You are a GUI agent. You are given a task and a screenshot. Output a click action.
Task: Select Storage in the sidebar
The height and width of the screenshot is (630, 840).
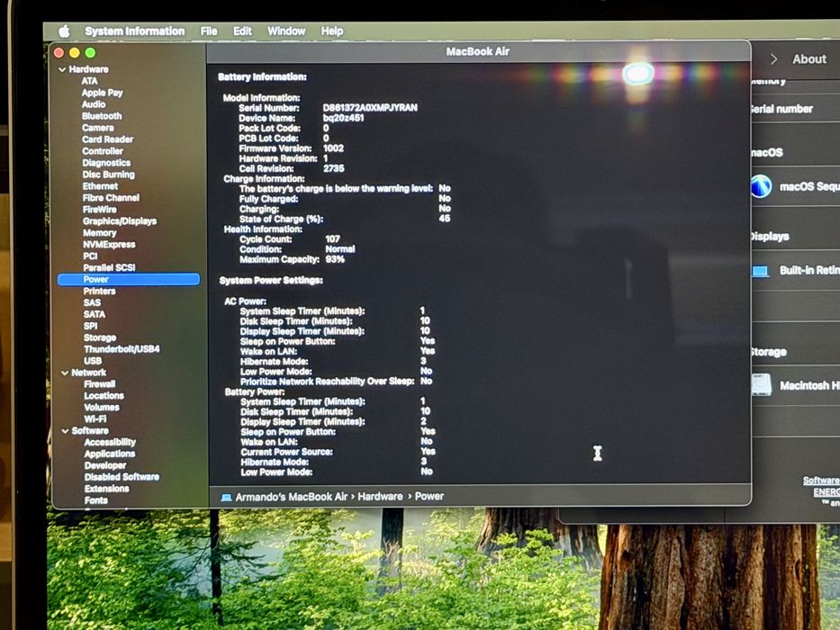click(100, 337)
